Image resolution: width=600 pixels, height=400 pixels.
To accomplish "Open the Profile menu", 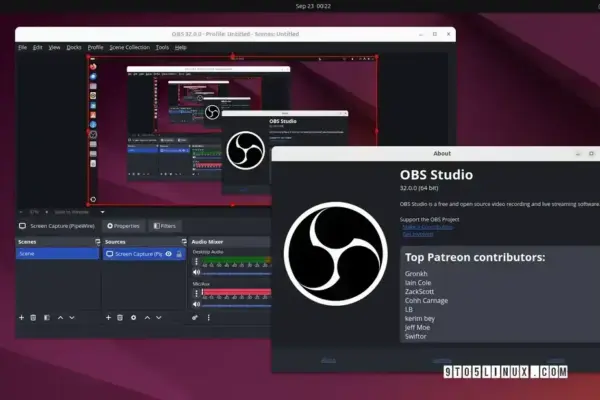I will click(96, 47).
